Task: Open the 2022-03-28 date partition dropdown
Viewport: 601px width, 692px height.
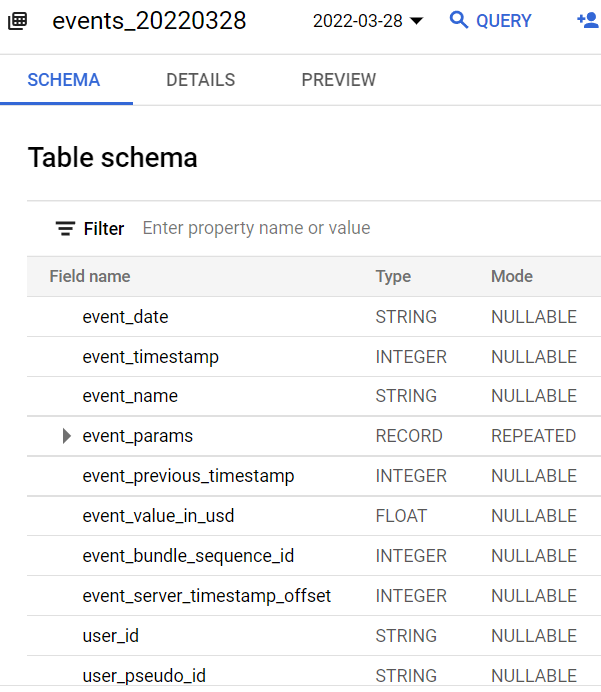Action: point(368,21)
